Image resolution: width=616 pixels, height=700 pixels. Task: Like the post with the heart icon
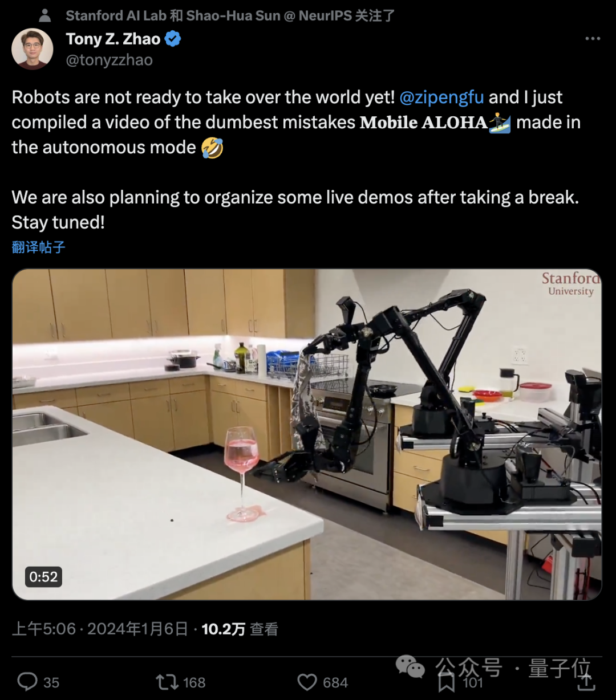(x=307, y=682)
